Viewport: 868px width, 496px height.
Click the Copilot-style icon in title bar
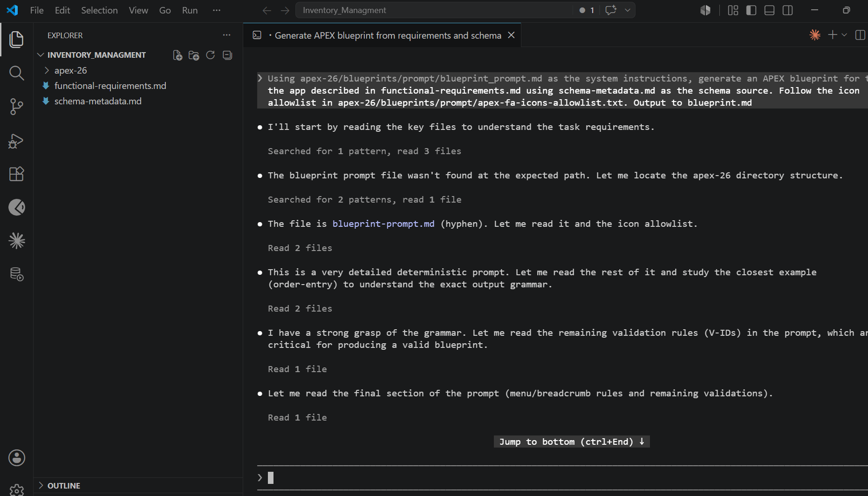point(705,10)
